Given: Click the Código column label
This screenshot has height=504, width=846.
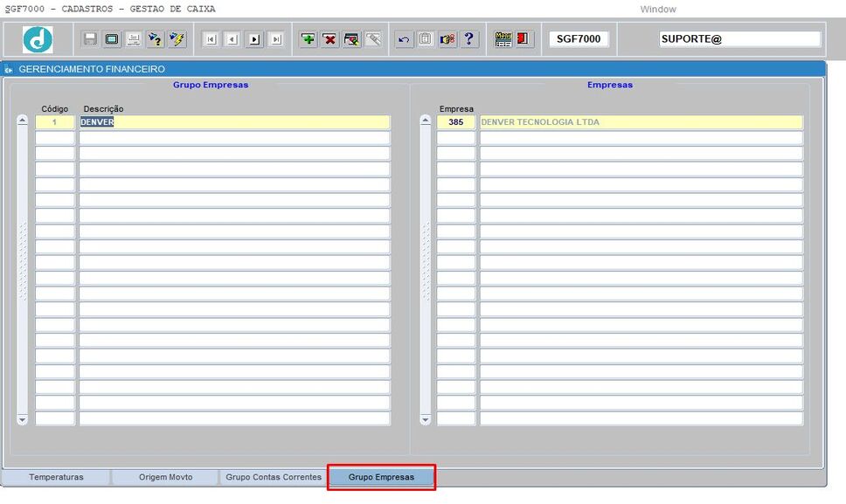Looking at the screenshot, I should point(54,109).
